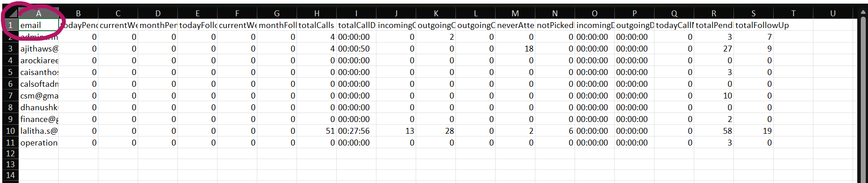Click the 'monthPen' header cell in column D
This screenshot has height=183, width=868.
[158, 25]
